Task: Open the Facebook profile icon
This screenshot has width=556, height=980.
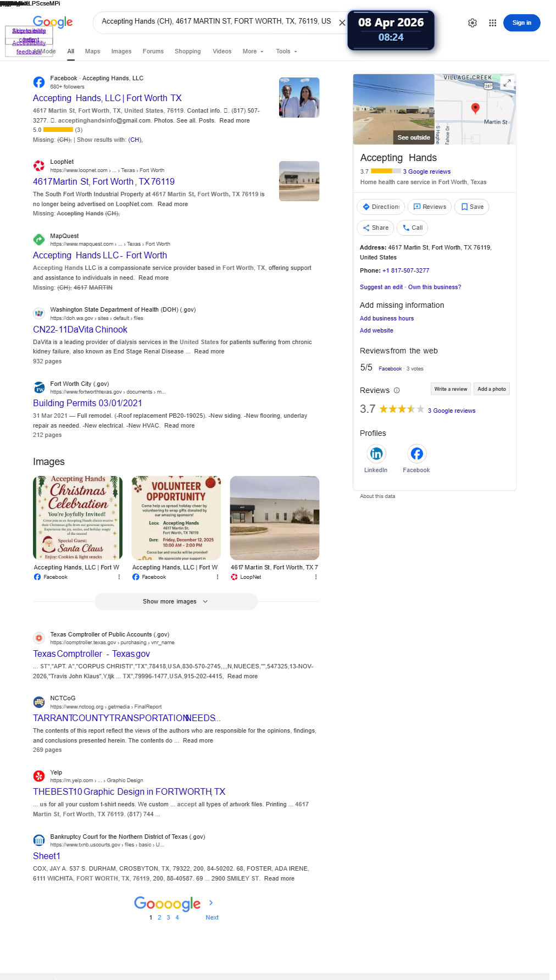Action: pyautogui.click(x=417, y=453)
